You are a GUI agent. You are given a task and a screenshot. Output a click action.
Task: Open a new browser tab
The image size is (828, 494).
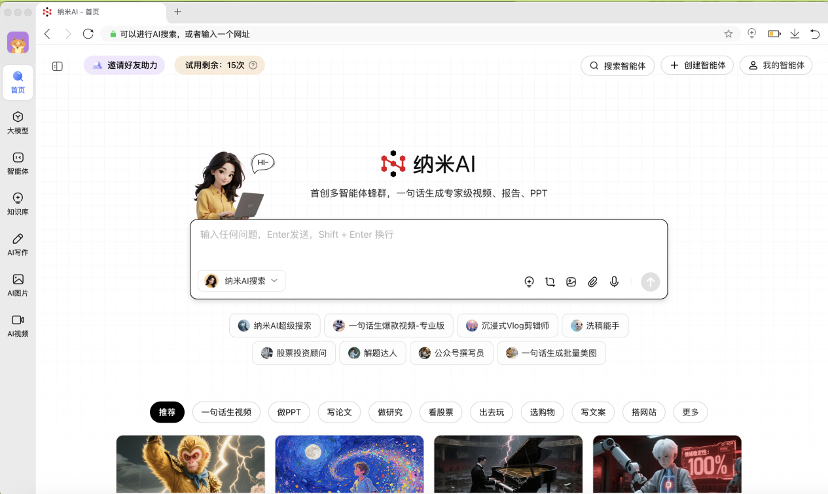click(177, 12)
